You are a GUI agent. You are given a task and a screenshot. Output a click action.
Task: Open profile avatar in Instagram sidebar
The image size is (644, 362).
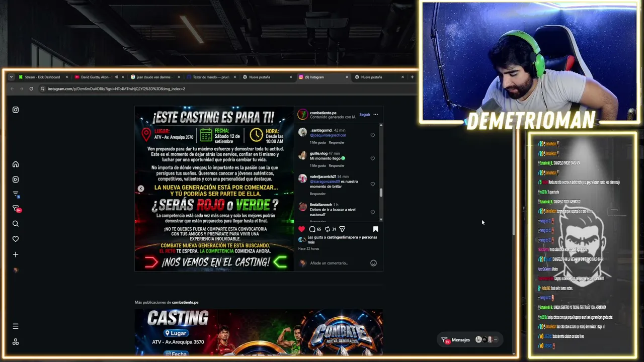tap(16, 270)
